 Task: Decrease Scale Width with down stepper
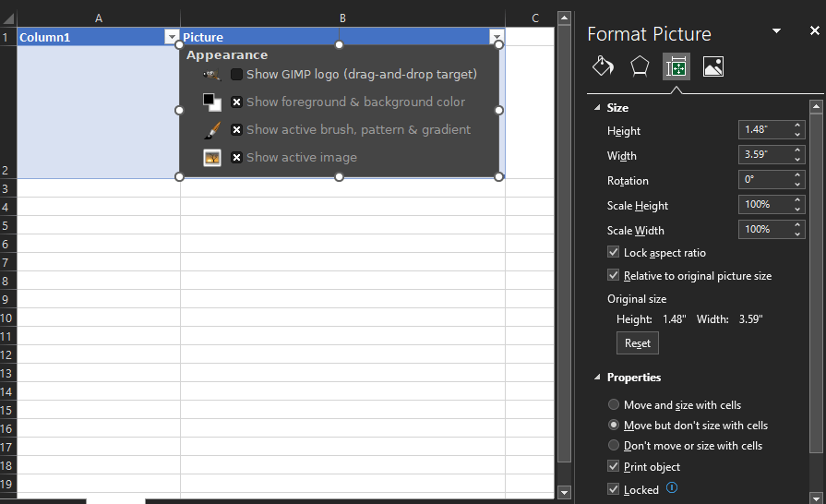797,234
